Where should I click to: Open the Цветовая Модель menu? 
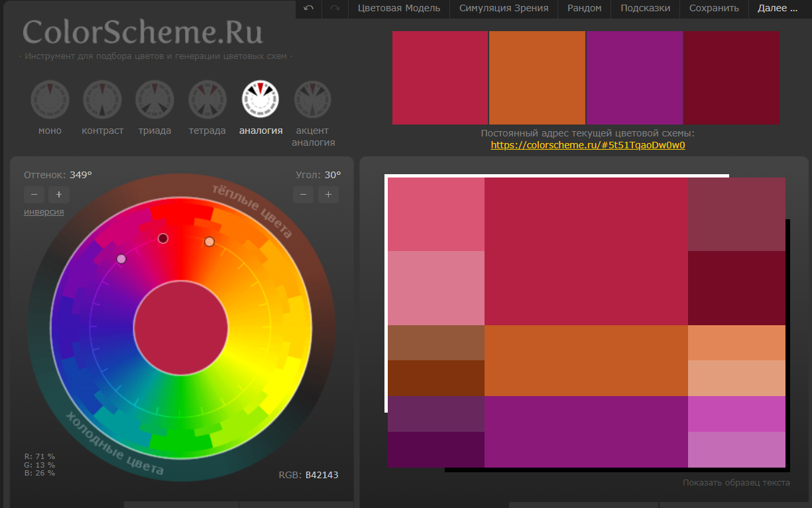pyautogui.click(x=398, y=9)
